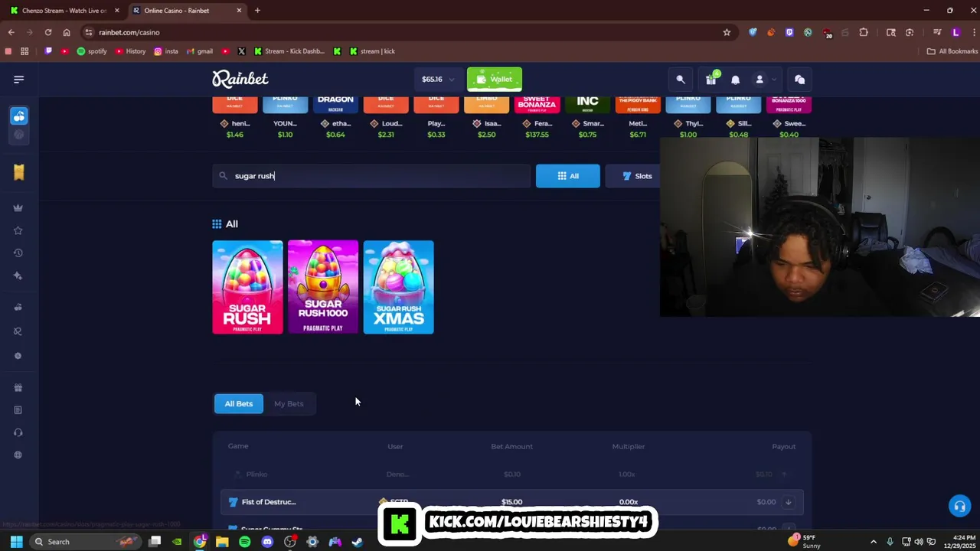980x551 pixels.
Task: Show hidden system tray icons
Action: click(873, 542)
